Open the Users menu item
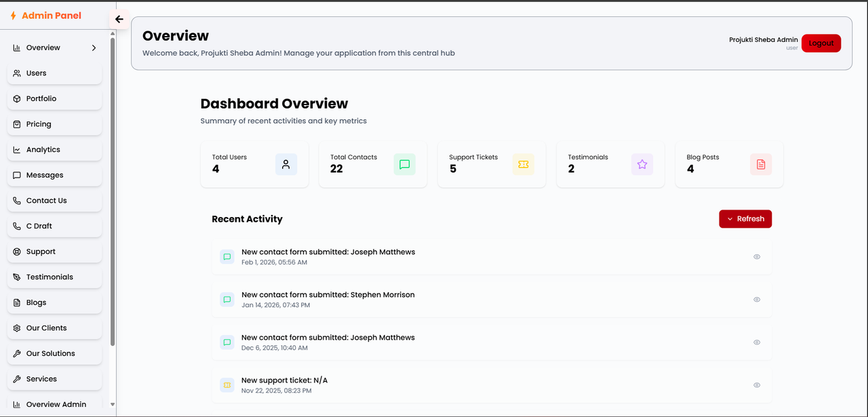Screen dimensions: 868x417 coord(54,73)
